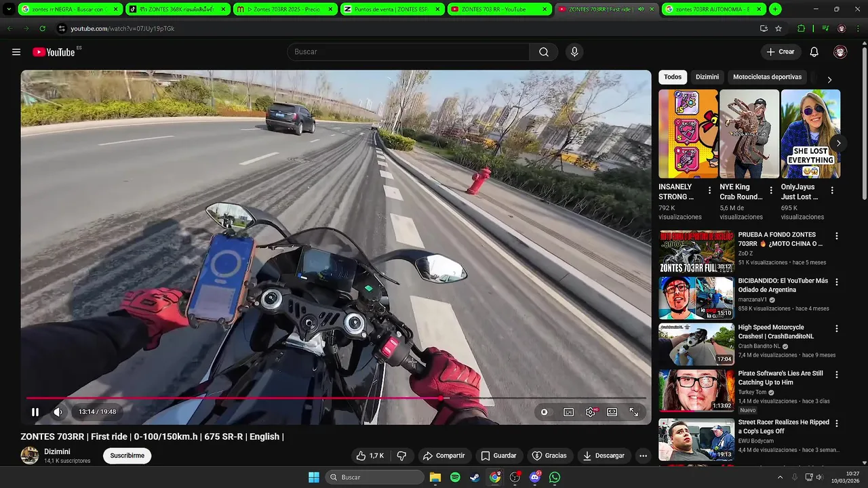This screenshot has width=868, height=488.
Task: Open the YouTube notifications bell
Action: click(x=814, y=52)
